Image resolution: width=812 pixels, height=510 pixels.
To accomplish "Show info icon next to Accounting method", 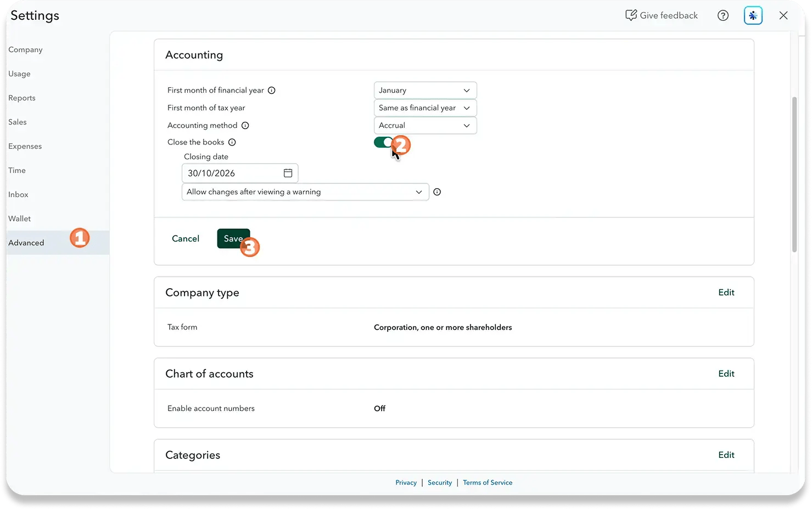I will click(x=245, y=125).
